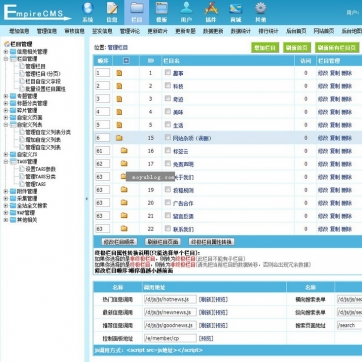Open the 插件 (Plugins) tools icon

coord(211,12)
